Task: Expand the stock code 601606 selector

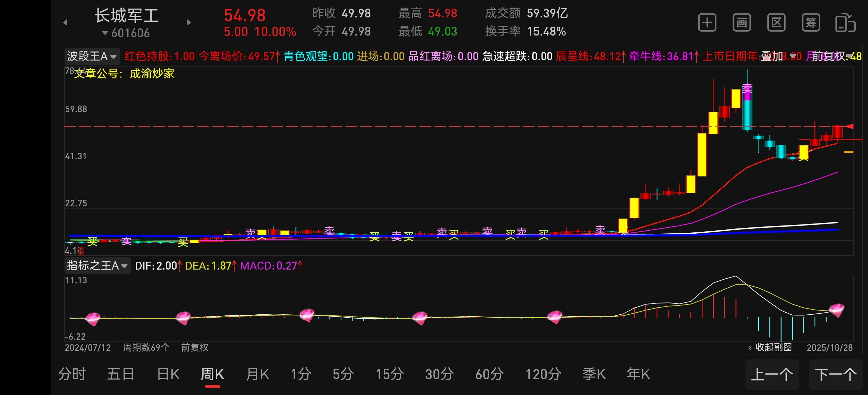Action: click(x=126, y=33)
